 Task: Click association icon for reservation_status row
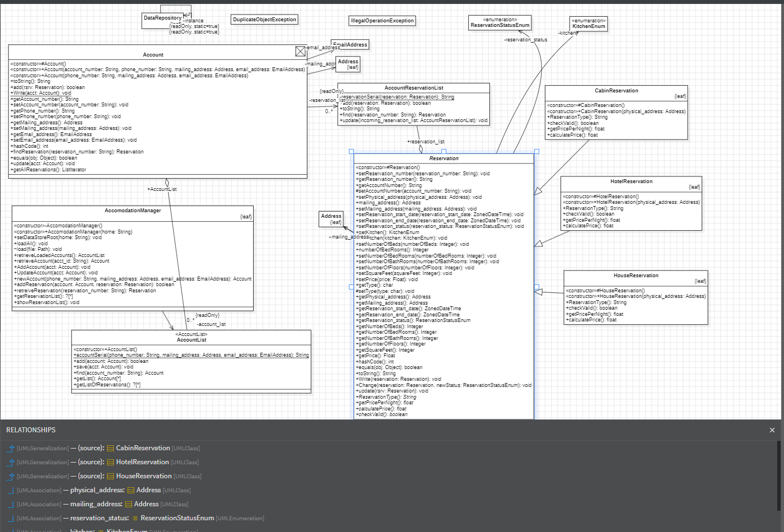[x=11, y=518]
